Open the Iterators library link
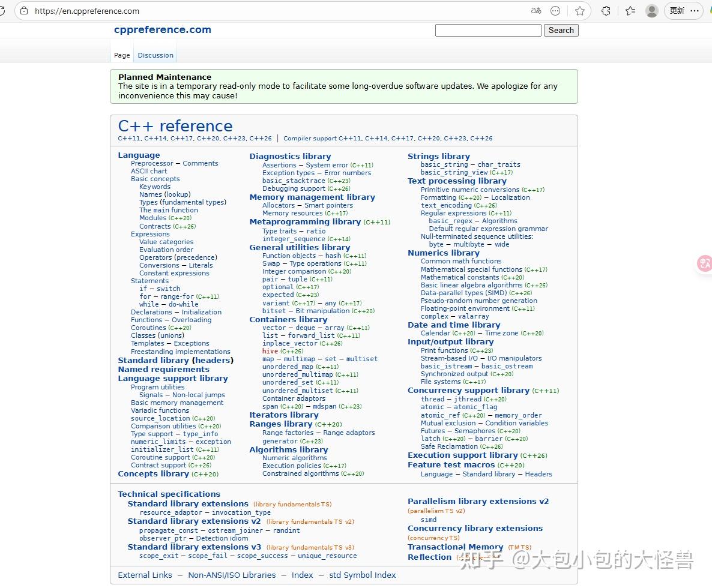 284,415
